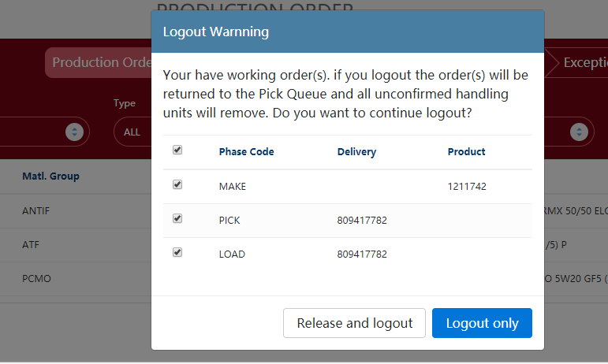Click the dropdown arrows left of Type field

pos(74,132)
